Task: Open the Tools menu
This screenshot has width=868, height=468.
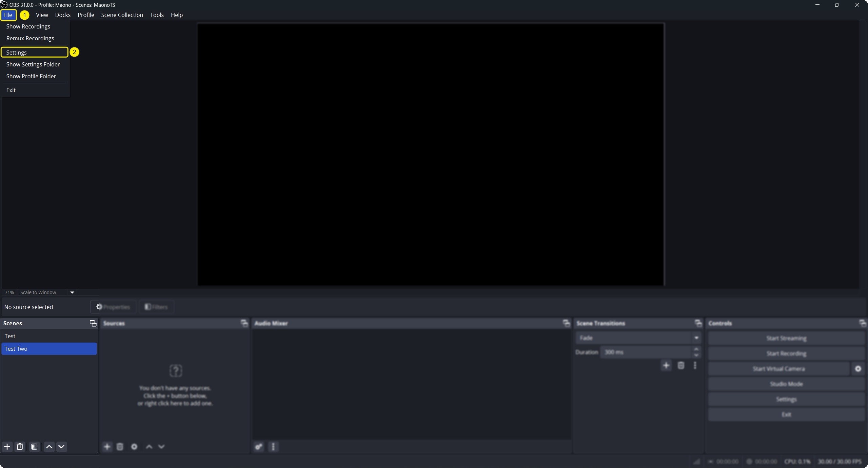Action: 156,15
